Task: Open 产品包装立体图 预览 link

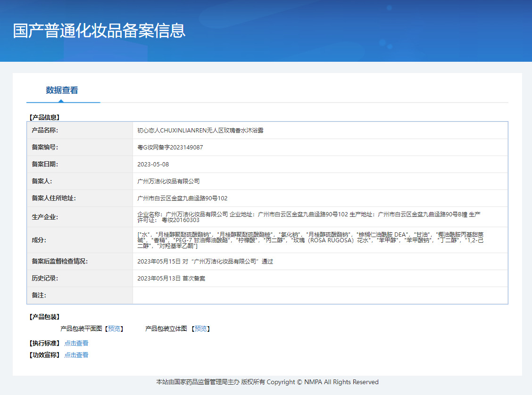Action: pos(200,329)
